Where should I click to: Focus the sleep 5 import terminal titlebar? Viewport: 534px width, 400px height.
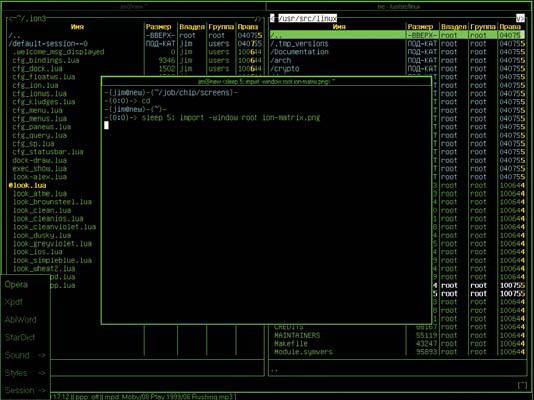[266, 81]
